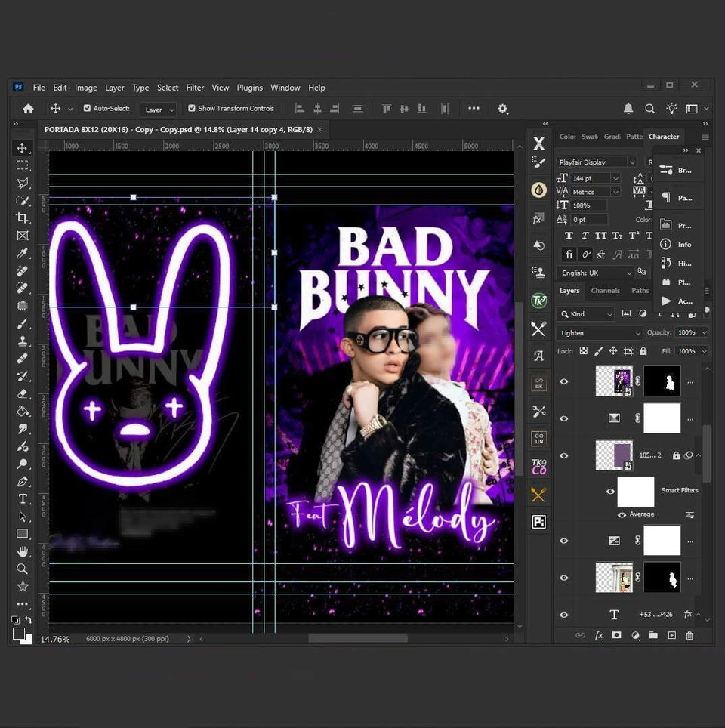The height and width of the screenshot is (728, 725).
Task: Open the Auto-Select Layer dropdown
Action: pyautogui.click(x=159, y=110)
